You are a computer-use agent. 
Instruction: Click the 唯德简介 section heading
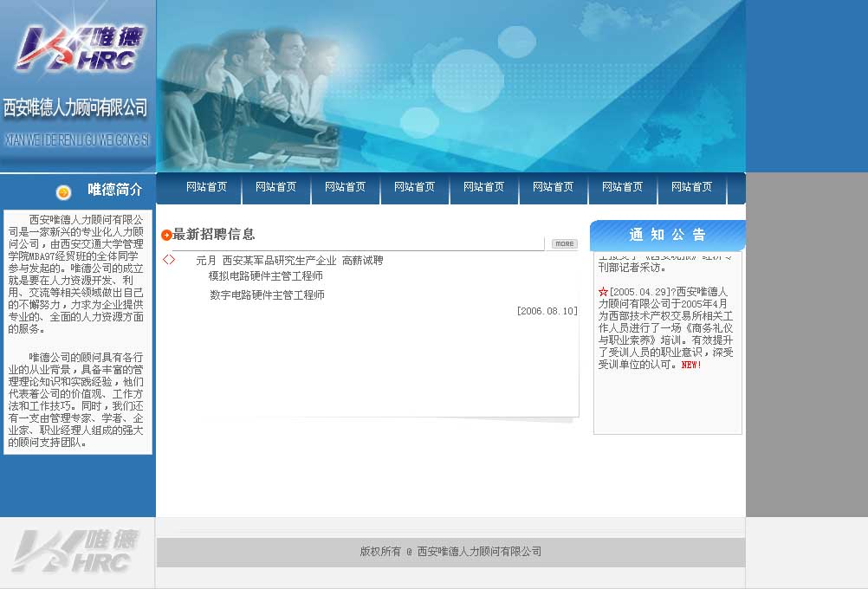[114, 190]
